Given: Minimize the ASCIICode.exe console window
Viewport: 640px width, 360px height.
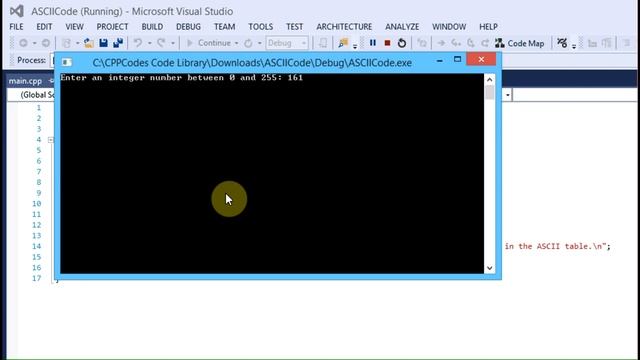Looking at the screenshot, I should pos(439,60).
